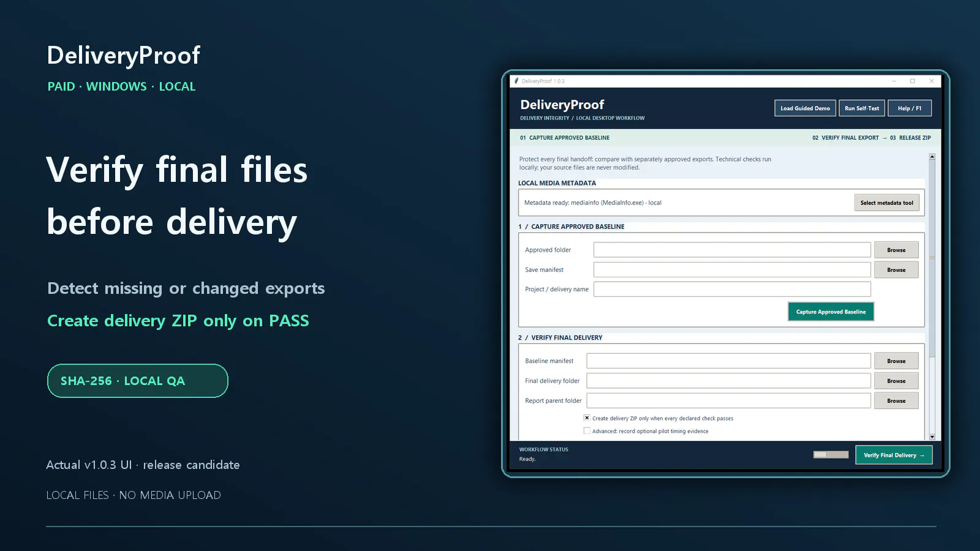Viewport: 980px width, 551px height.
Task: Close the DeliveryProof window
Action: pos(932,81)
